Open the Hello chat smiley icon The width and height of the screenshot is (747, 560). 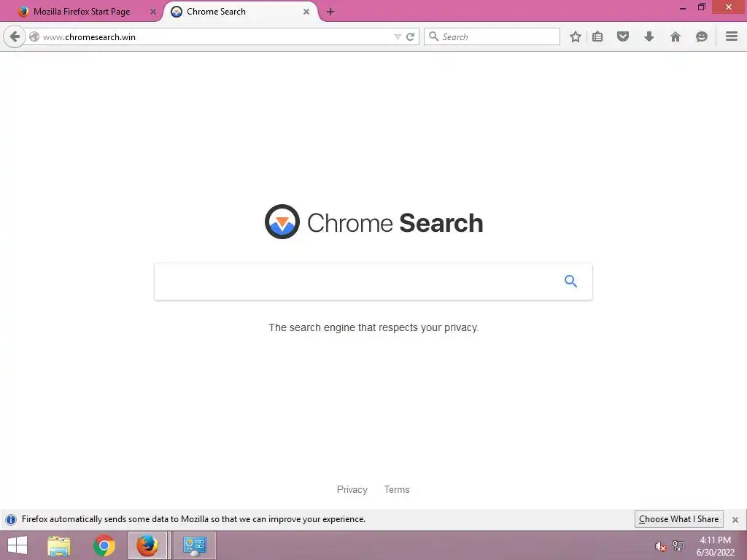click(x=701, y=36)
